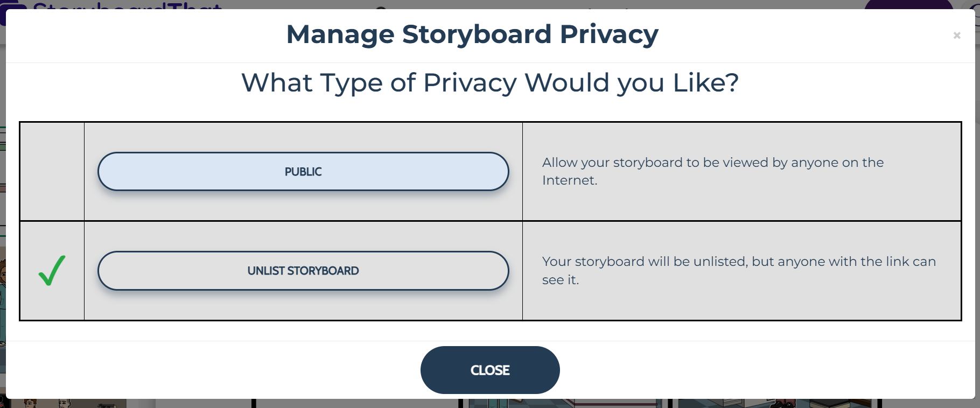Click the 'viewed by anyone on the Internet' description

point(712,171)
